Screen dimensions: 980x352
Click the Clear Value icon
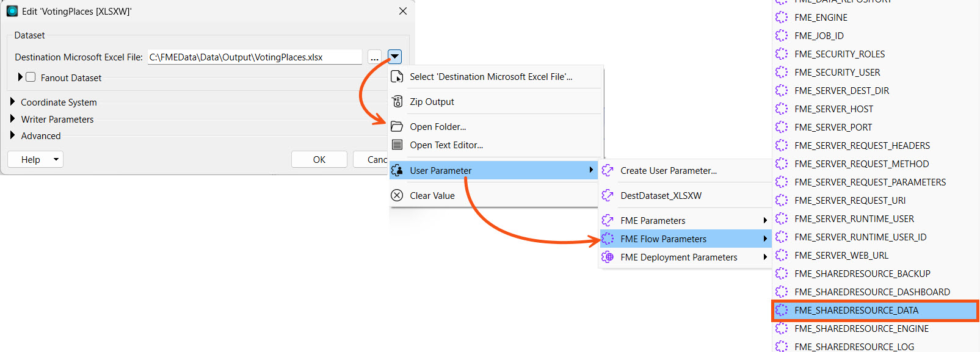coord(397,195)
